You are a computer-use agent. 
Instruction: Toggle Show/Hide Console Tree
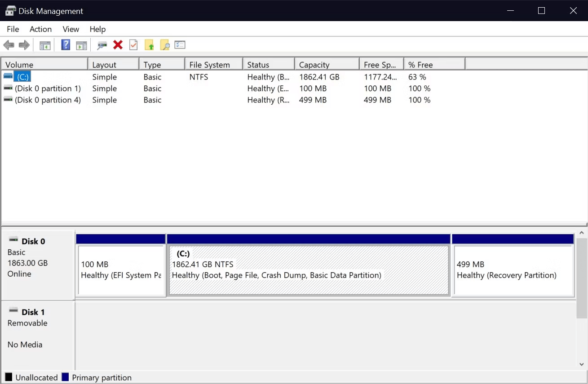[x=44, y=44]
